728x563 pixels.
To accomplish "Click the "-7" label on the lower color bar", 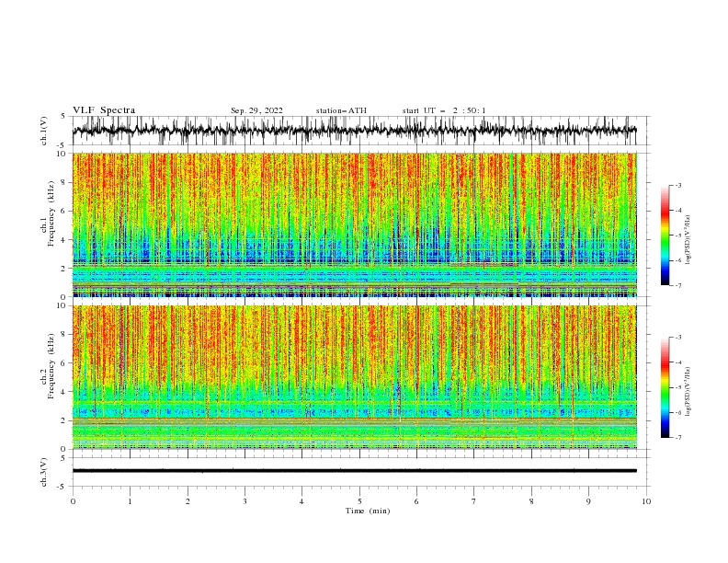I will click(677, 438).
